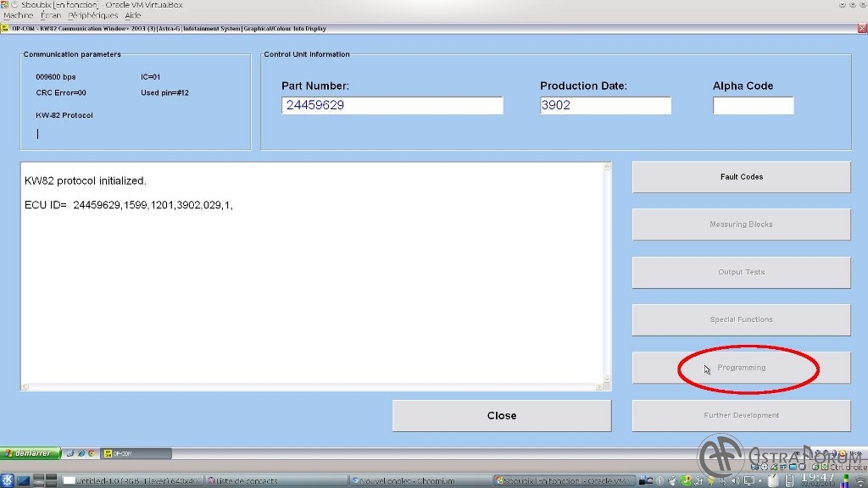Screen dimensions: 868x488
Task: Click the show desktop icon in KDE panel
Action: (23, 480)
